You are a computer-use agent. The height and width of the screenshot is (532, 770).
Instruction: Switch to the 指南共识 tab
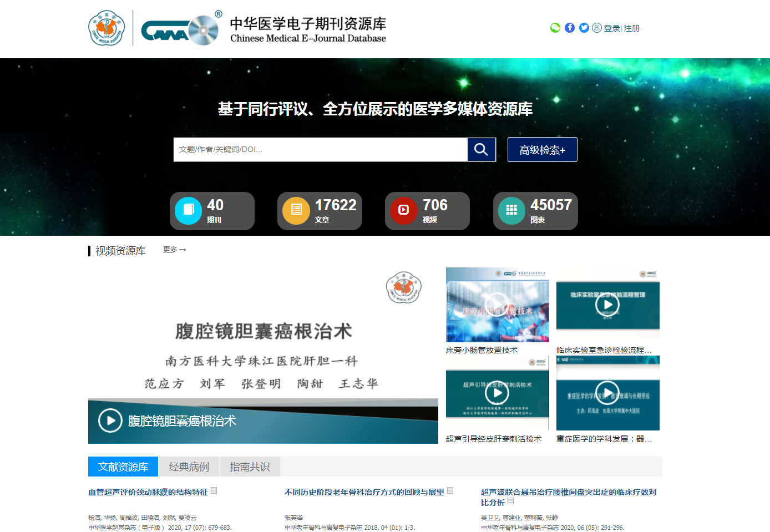250,467
